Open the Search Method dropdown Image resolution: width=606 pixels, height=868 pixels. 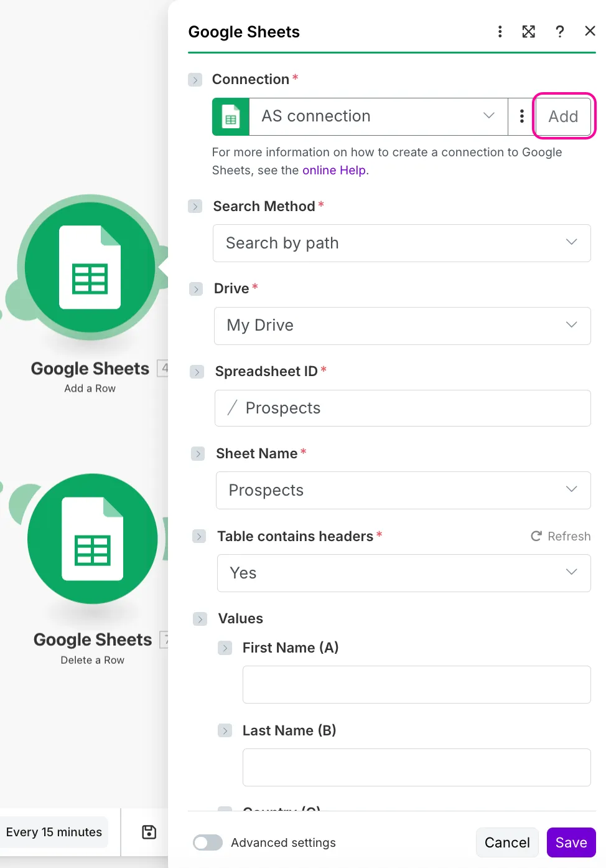402,243
